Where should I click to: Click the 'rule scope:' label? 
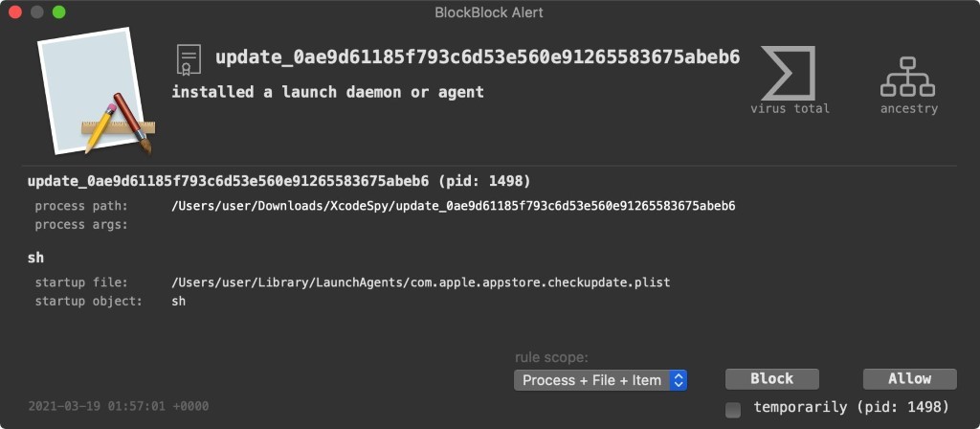tap(552, 358)
